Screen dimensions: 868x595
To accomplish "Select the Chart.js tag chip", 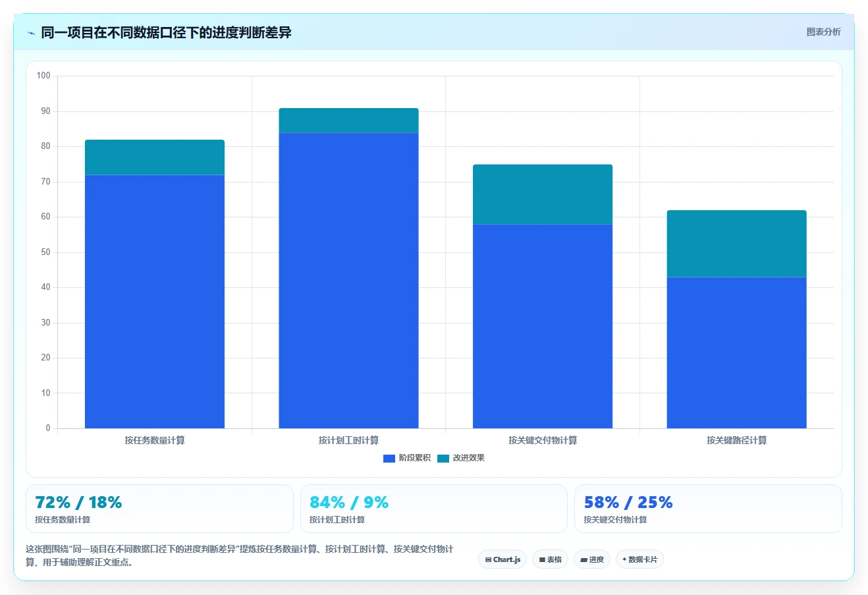I will coord(502,559).
